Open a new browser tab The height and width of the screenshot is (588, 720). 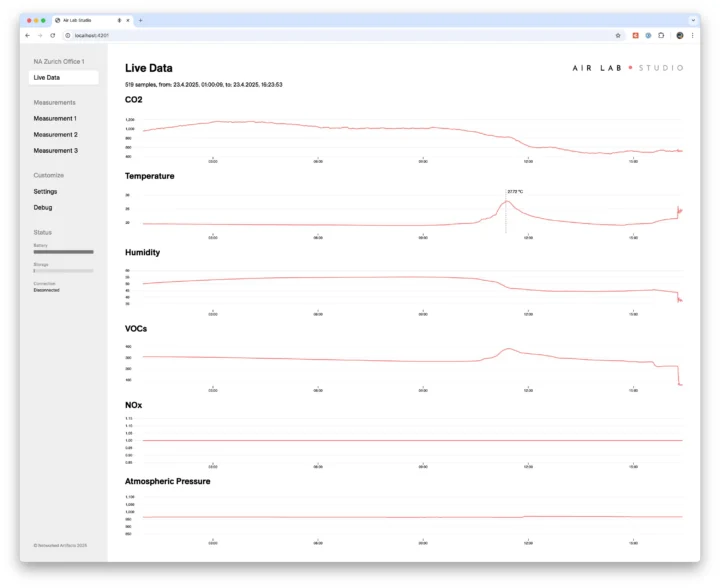(140, 20)
